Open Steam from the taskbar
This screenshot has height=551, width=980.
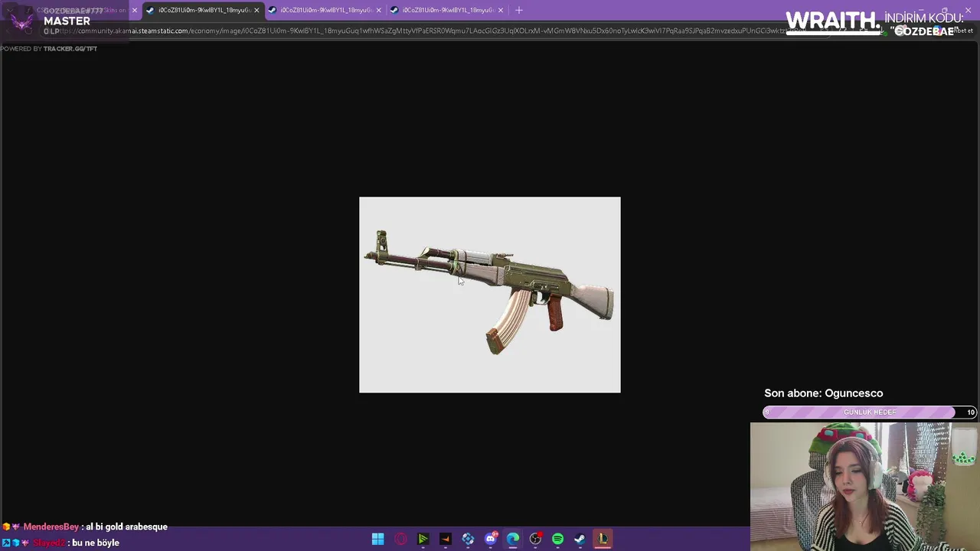pos(580,539)
